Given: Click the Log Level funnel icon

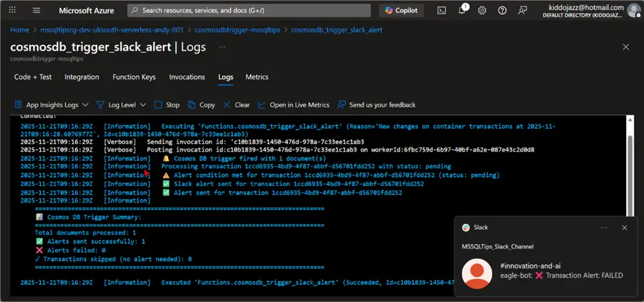Looking at the screenshot, I should tap(100, 104).
